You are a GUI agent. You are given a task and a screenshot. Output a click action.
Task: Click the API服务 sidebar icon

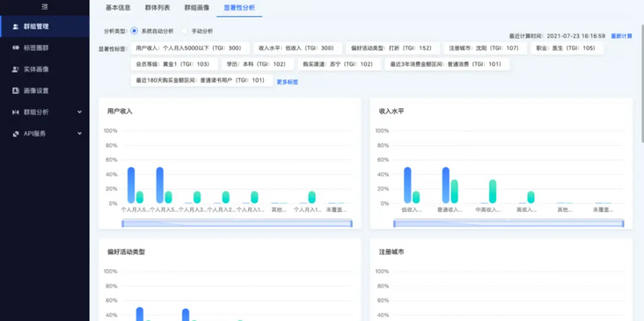[x=16, y=134]
